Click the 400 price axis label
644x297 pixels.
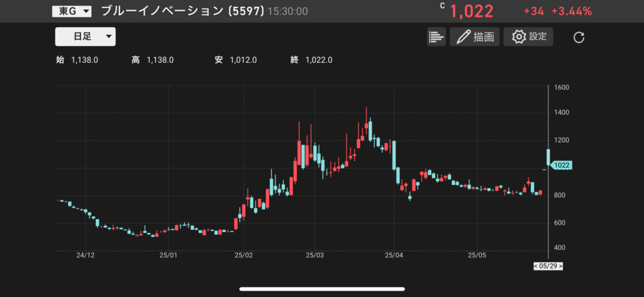(559, 248)
